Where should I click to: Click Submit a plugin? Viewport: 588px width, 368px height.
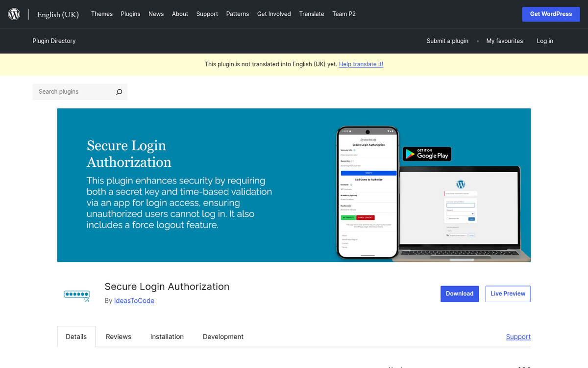[x=447, y=41]
